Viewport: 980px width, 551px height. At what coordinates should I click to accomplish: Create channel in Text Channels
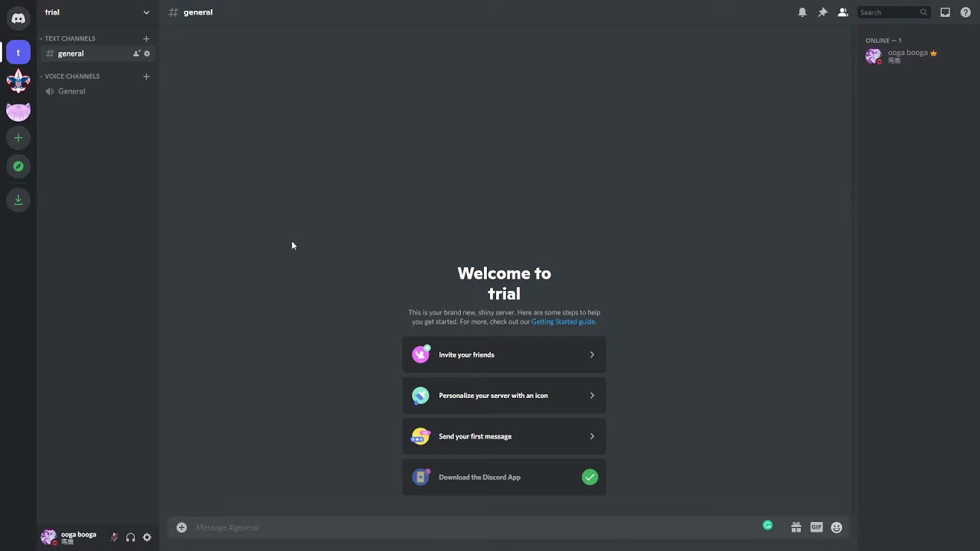tap(146, 38)
